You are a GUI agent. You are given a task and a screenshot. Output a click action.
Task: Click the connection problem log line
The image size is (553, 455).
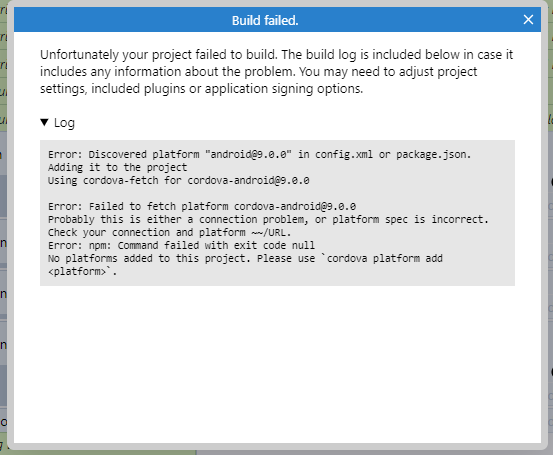pyautogui.click(x=268, y=219)
